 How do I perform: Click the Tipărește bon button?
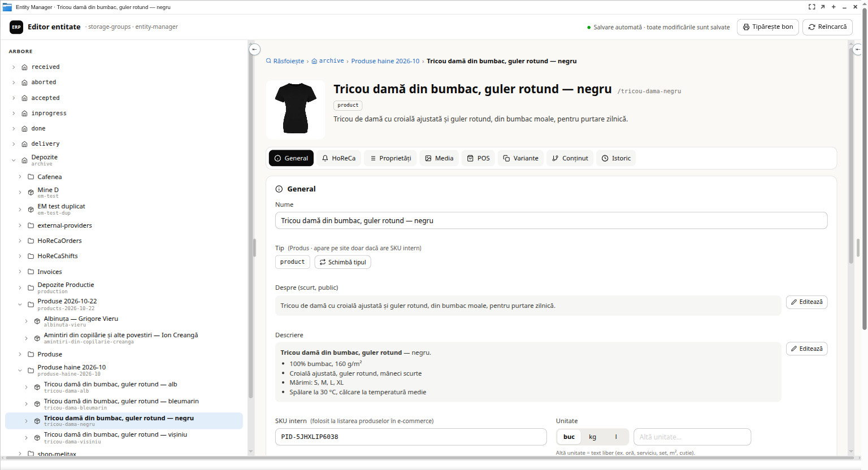pos(768,27)
